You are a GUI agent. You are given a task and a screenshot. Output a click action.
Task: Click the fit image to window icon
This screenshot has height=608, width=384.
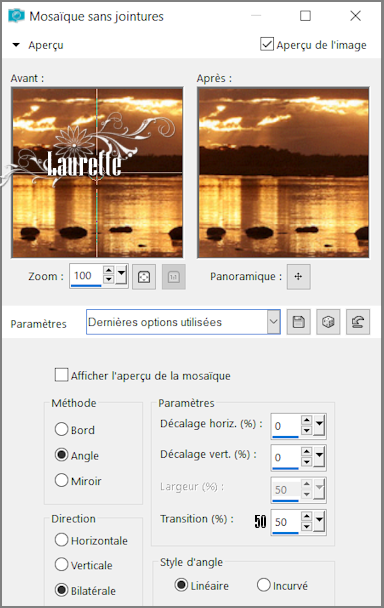(x=144, y=277)
